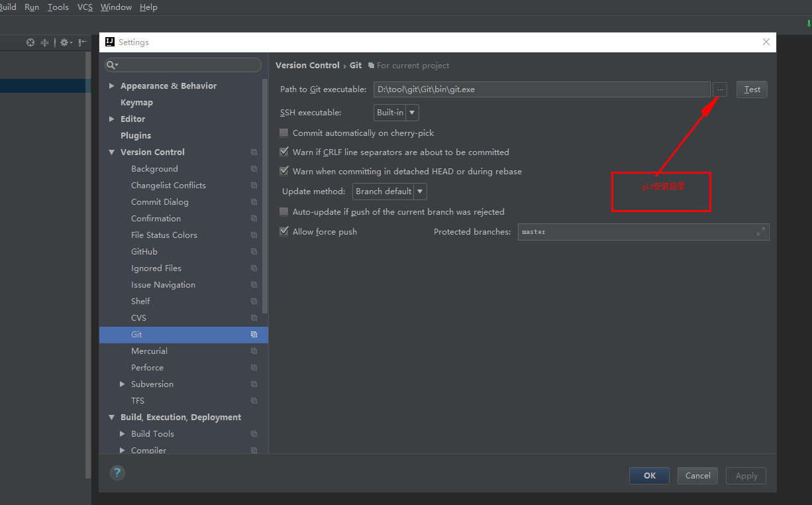Expand the Editor section
Viewport: 812px width, 505px height.
[x=111, y=119]
